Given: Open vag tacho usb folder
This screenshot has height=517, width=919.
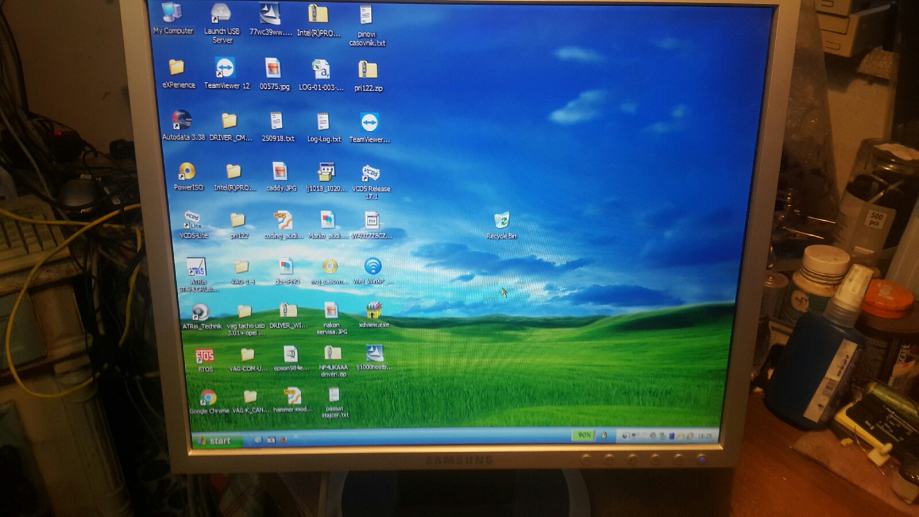Looking at the screenshot, I should [246, 320].
